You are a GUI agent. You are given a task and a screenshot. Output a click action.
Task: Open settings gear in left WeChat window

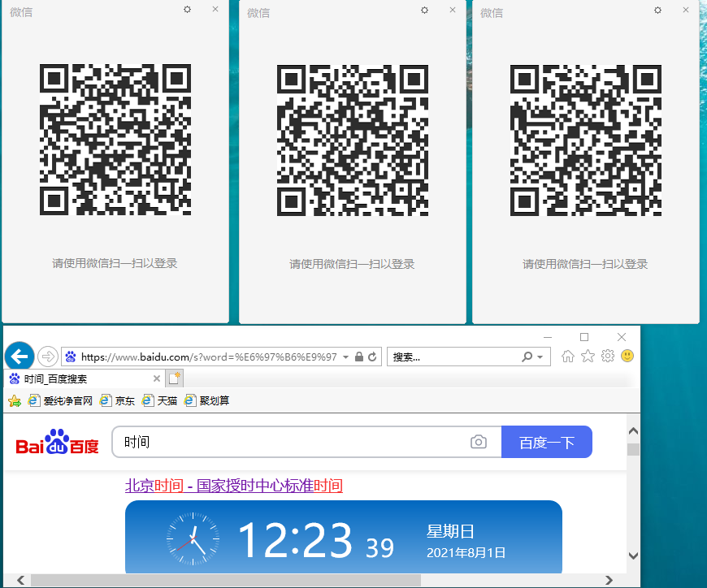pyautogui.click(x=187, y=10)
